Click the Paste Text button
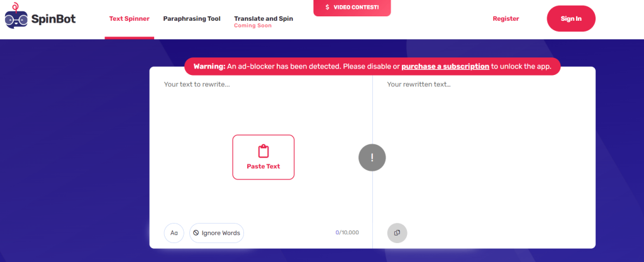Image resolution: width=644 pixels, height=262 pixels. pyautogui.click(x=264, y=157)
